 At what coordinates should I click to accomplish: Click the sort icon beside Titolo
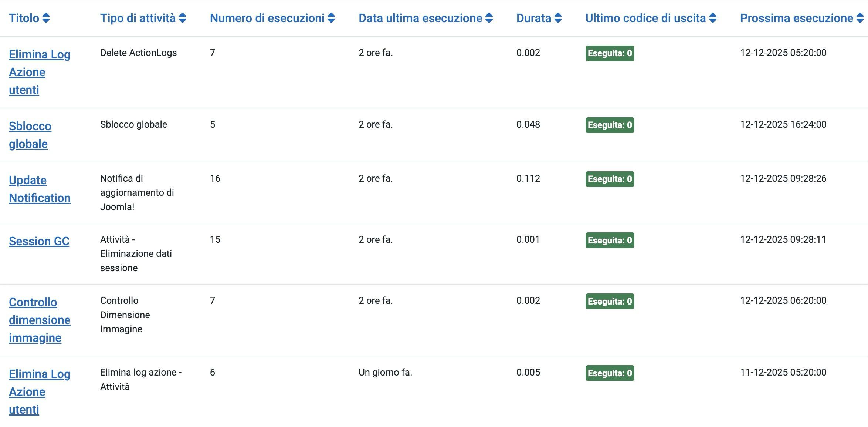click(46, 18)
